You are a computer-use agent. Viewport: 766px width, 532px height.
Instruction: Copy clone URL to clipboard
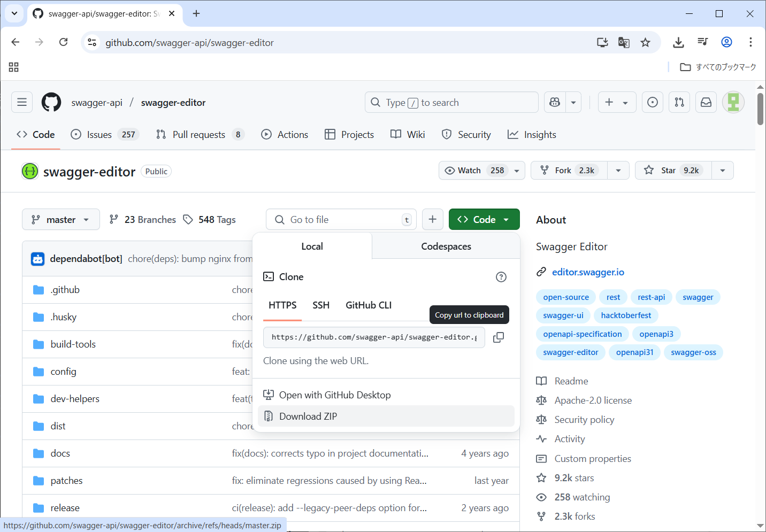pos(498,337)
